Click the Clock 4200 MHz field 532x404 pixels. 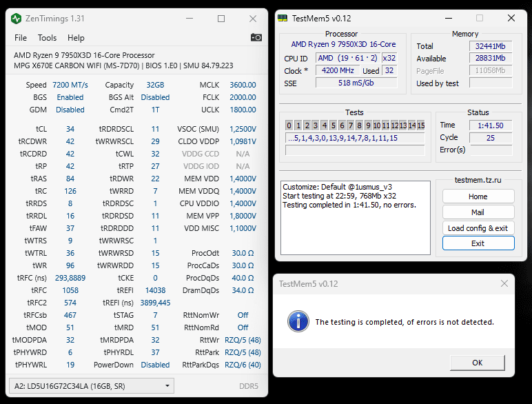click(338, 70)
